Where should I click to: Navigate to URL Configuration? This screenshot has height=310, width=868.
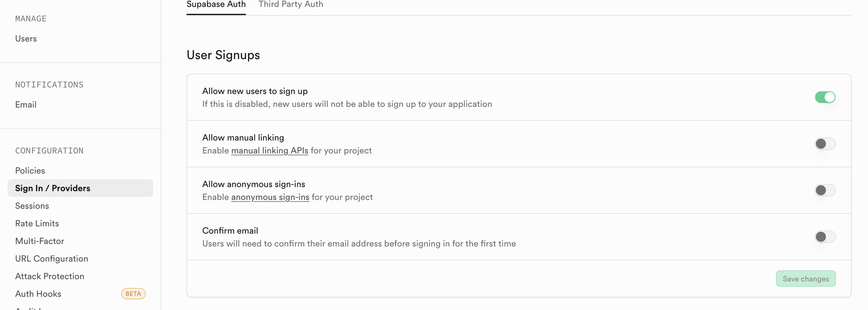coord(51,258)
